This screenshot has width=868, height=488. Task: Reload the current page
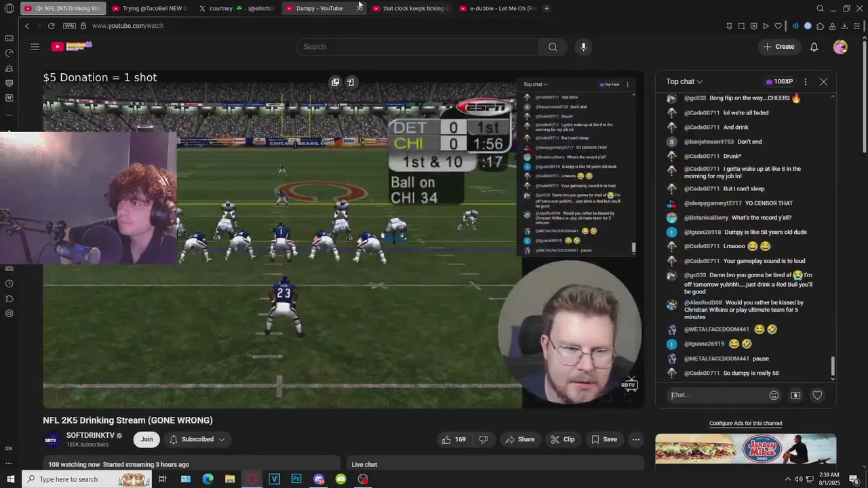(x=51, y=26)
